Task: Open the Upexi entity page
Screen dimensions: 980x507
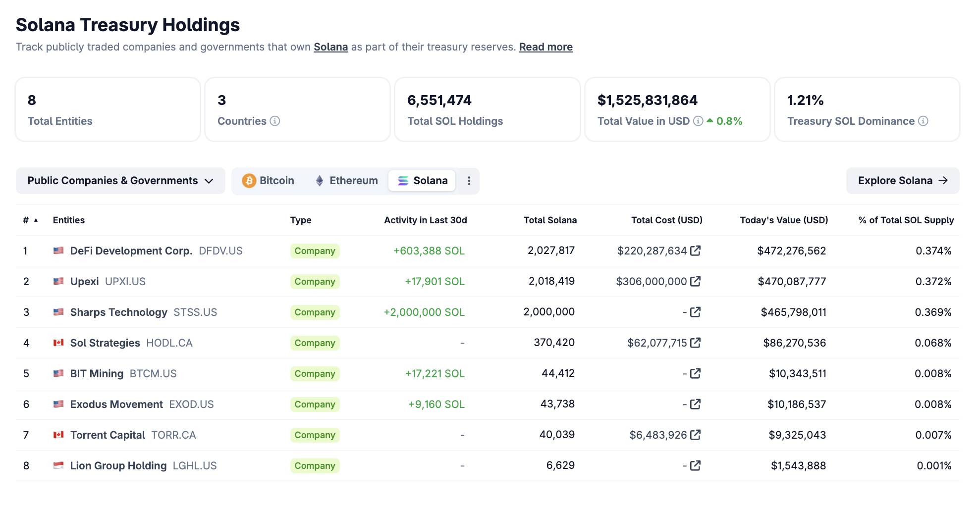Action: [85, 281]
